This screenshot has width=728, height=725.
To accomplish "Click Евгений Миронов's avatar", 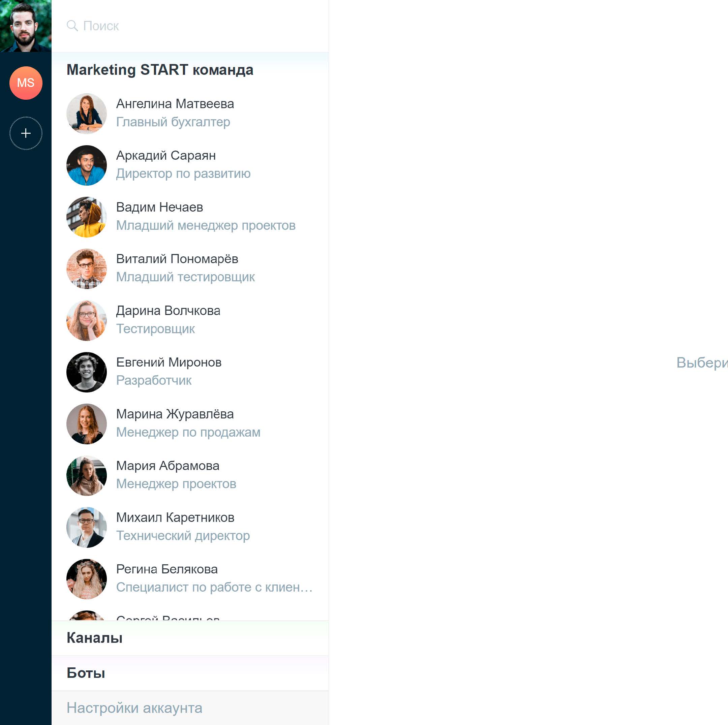I will pyautogui.click(x=87, y=372).
